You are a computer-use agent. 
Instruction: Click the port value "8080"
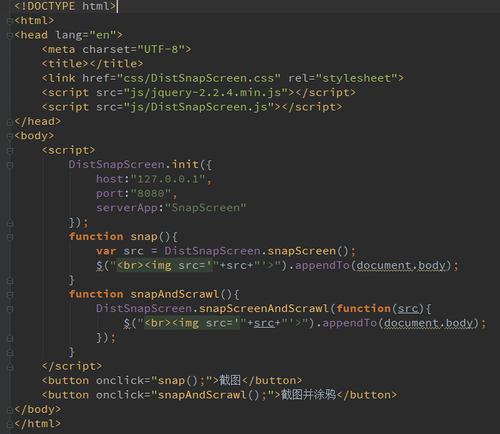151,193
